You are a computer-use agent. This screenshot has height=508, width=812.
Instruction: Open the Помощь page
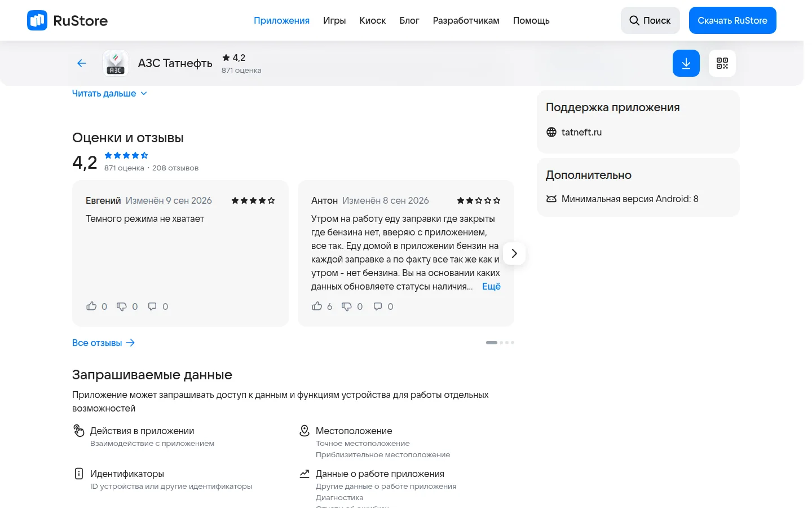pos(531,20)
